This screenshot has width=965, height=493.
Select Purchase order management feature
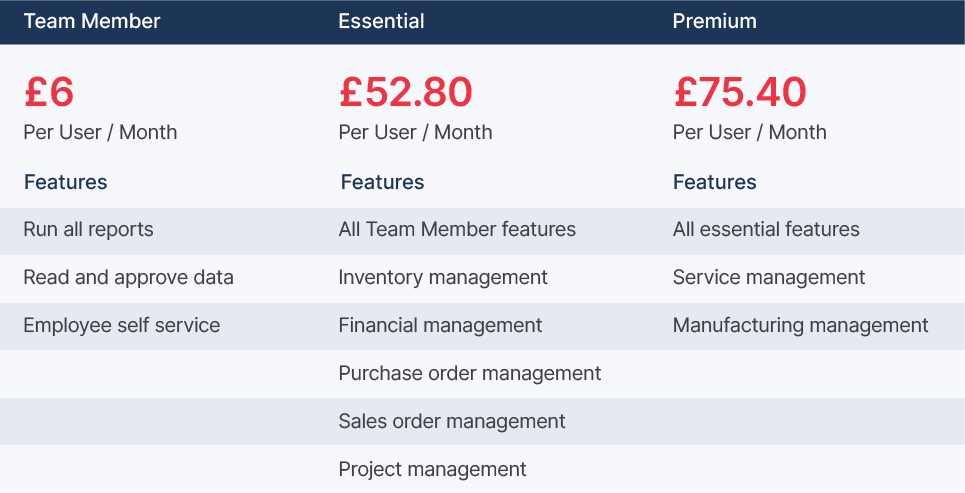tap(470, 374)
